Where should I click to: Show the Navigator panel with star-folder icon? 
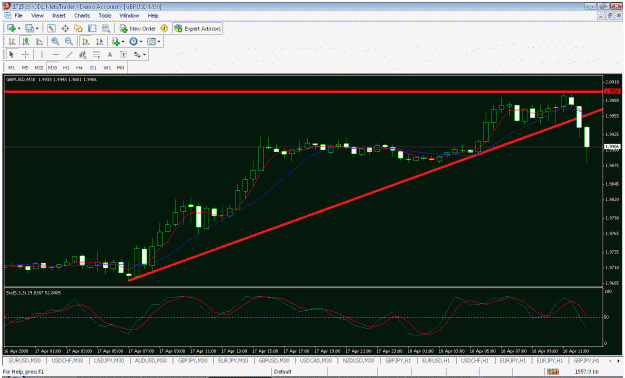tap(79, 28)
